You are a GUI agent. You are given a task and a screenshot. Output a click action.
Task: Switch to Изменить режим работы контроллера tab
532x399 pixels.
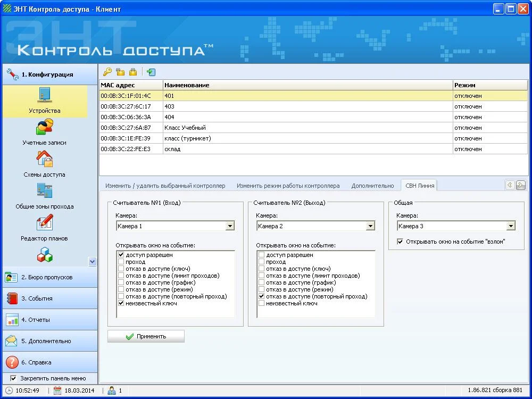[x=288, y=186]
